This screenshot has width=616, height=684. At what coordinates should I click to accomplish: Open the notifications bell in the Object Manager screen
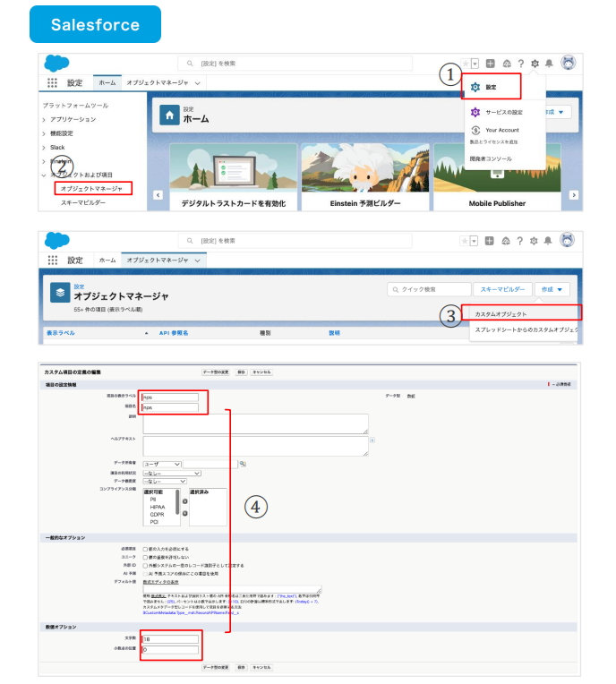(x=548, y=241)
